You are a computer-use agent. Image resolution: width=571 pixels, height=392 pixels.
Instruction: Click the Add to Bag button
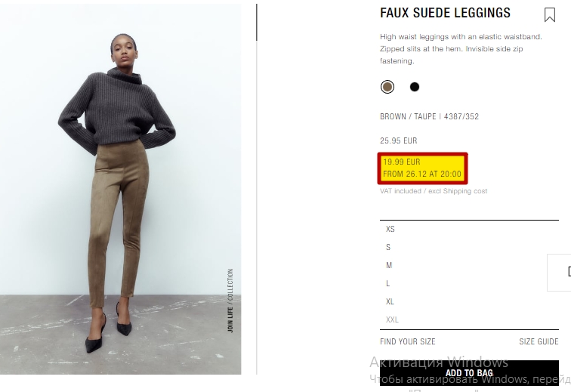click(469, 373)
